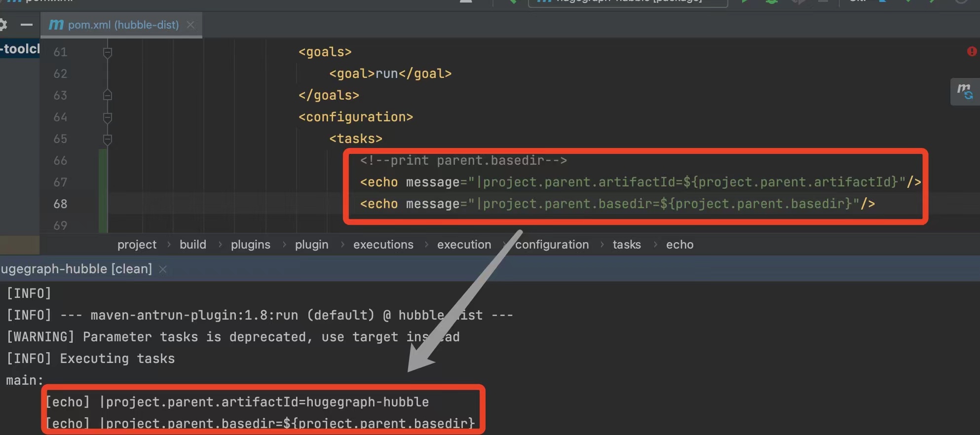
Task: Click the Executing tasks console line
Action: 91,359
